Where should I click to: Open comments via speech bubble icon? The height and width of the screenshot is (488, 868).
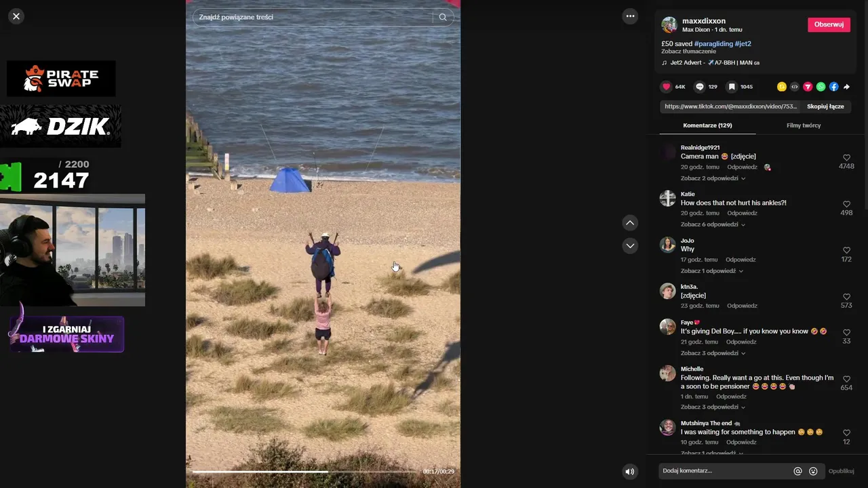click(x=699, y=87)
